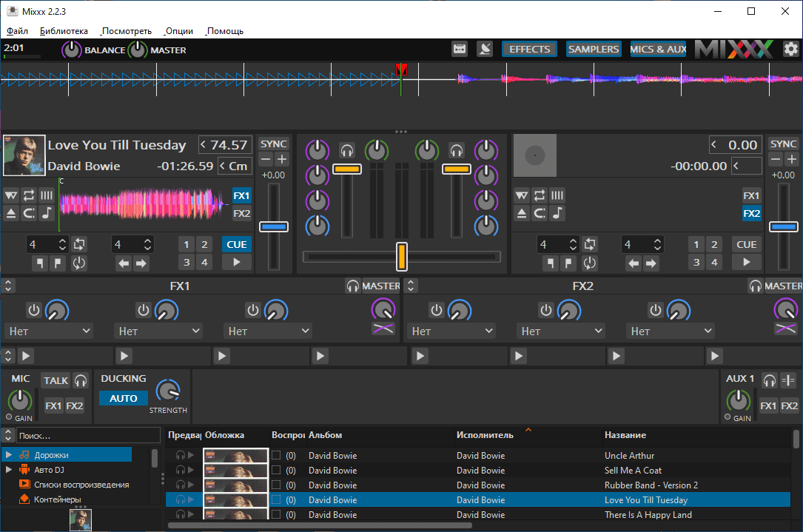Set loop-in marker on left deck

(39, 263)
